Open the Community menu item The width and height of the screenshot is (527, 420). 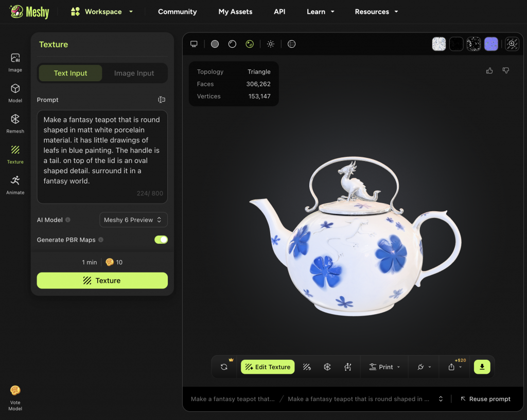click(x=177, y=11)
